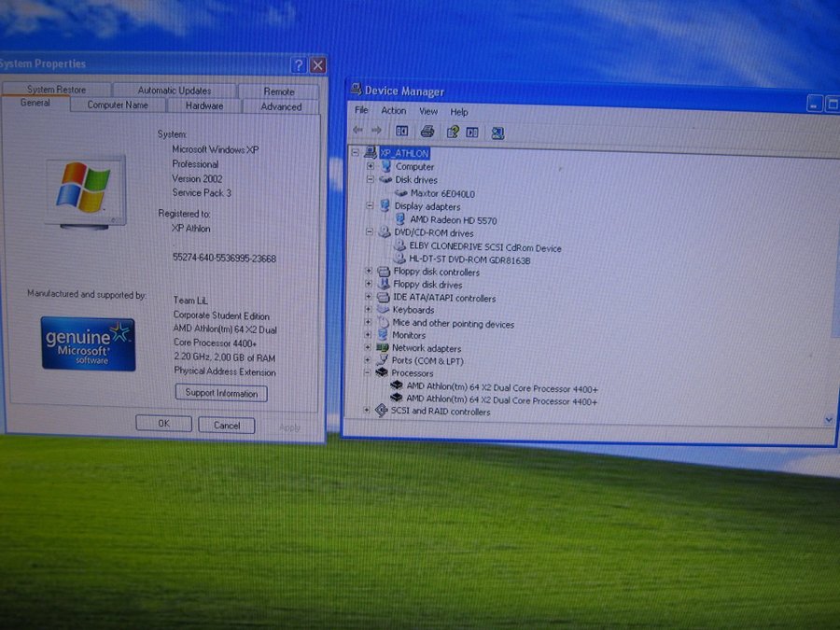Image resolution: width=840 pixels, height=630 pixels.
Task: Collapse the Processors node
Action: click(x=369, y=372)
